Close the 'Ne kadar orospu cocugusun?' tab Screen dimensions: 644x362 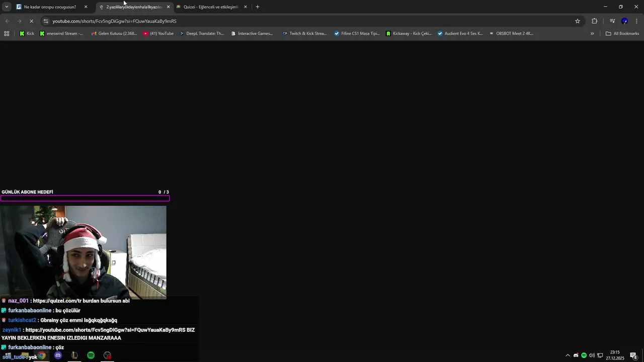click(86, 7)
